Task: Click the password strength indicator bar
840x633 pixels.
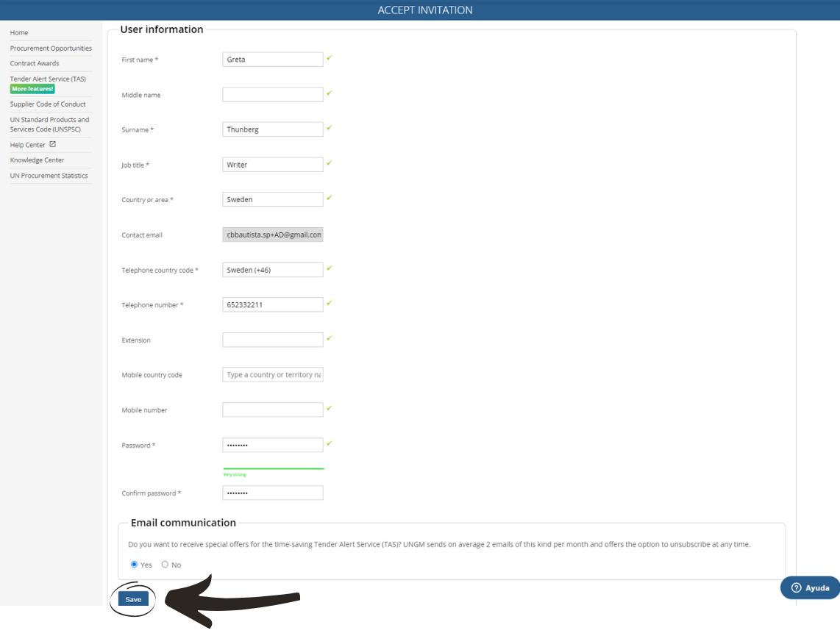Action: coord(272,468)
